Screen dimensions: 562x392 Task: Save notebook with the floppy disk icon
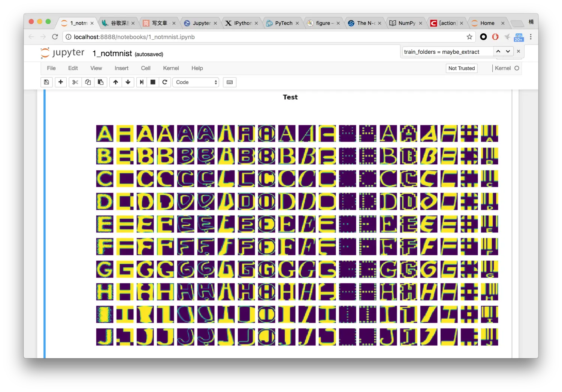pos(46,82)
